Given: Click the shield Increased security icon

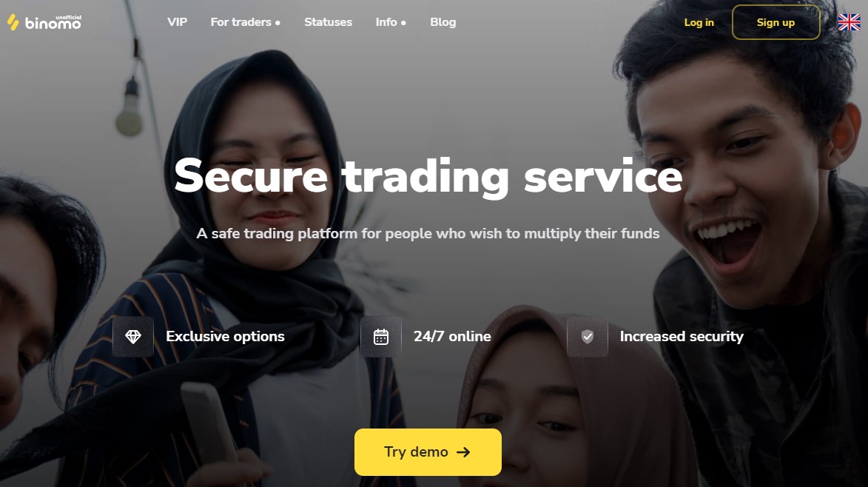Looking at the screenshot, I should coord(588,337).
